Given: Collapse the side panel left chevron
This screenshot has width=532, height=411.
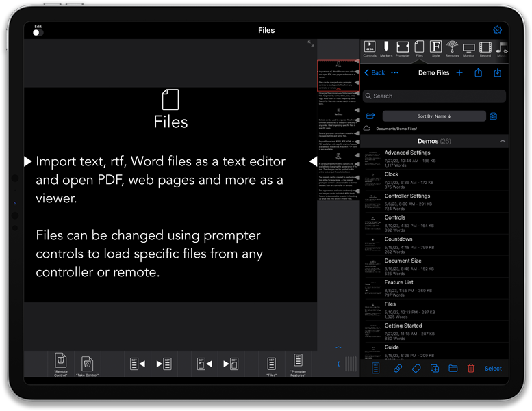Looking at the screenshot, I should [x=338, y=364].
